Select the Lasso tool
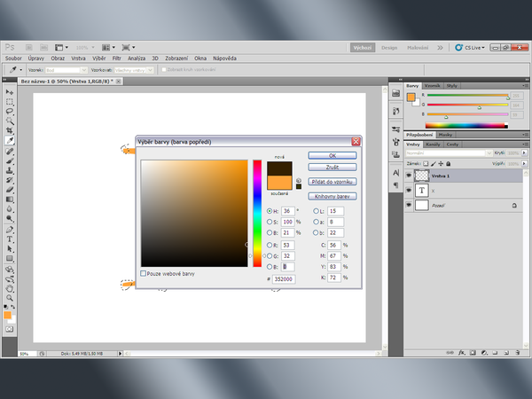The height and width of the screenshot is (399, 532). click(10, 111)
